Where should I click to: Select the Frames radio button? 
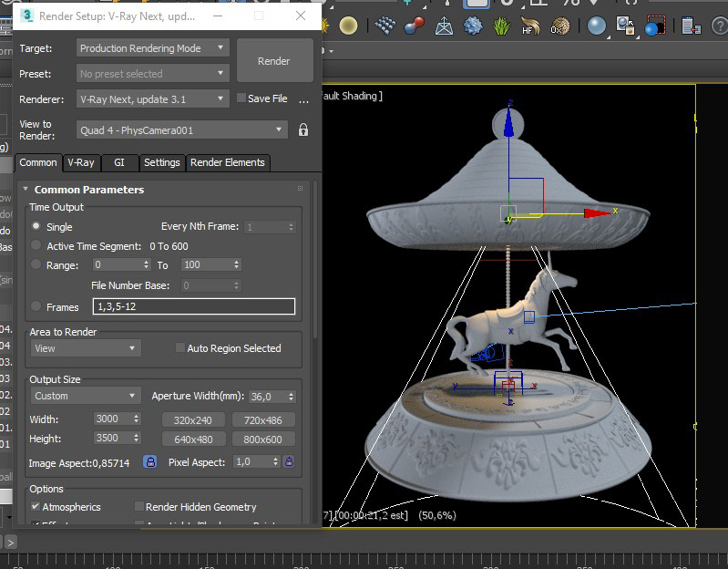(36, 306)
